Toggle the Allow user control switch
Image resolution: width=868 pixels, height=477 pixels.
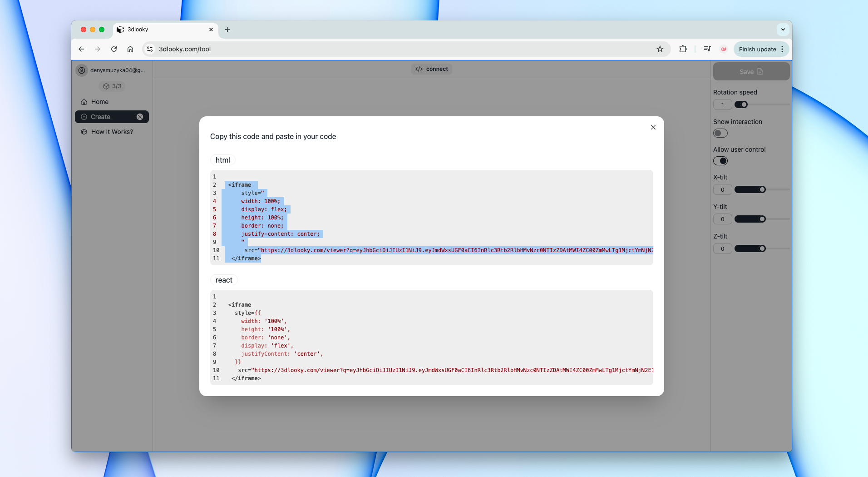click(x=720, y=161)
